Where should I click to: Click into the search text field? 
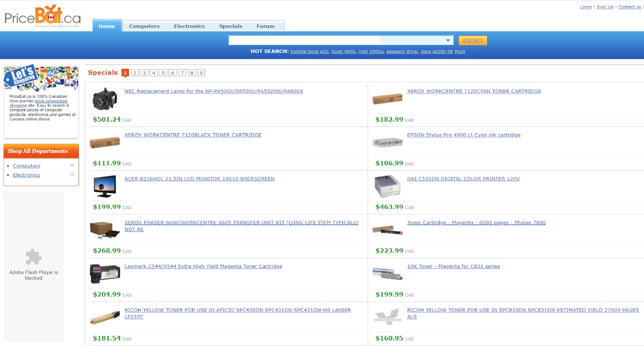click(x=304, y=41)
